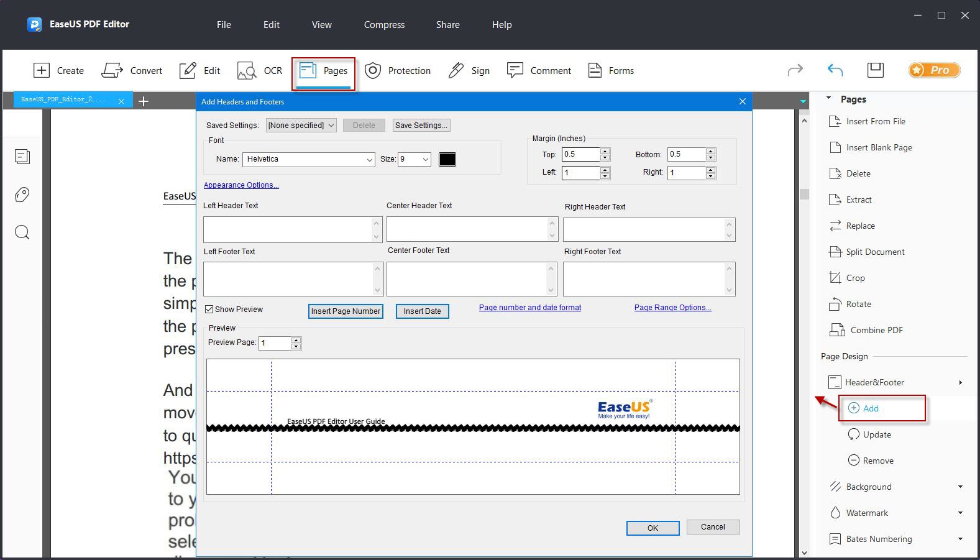The height and width of the screenshot is (560, 980).
Task: Select the Sign tool
Action: tap(469, 70)
